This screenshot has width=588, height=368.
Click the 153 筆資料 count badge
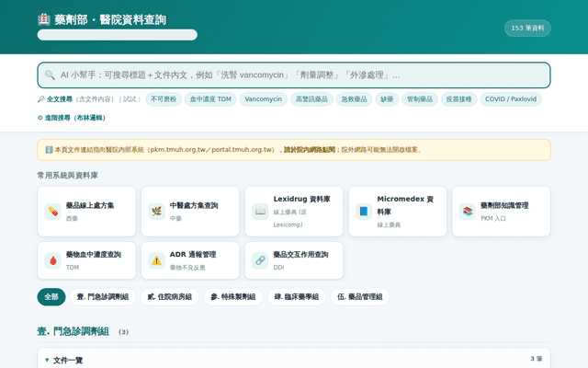(x=527, y=29)
